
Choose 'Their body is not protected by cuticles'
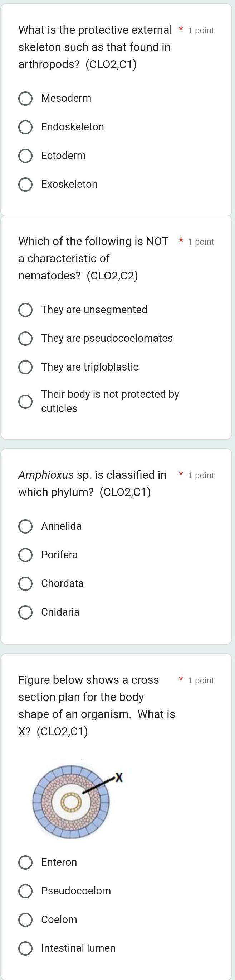(x=25, y=401)
